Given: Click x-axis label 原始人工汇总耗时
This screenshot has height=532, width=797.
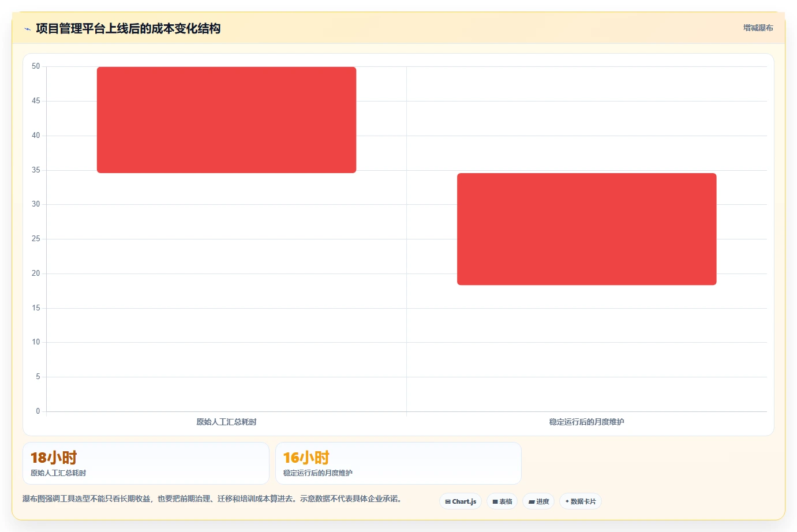Looking at the screenshot, I should click(x=226, y=422).
